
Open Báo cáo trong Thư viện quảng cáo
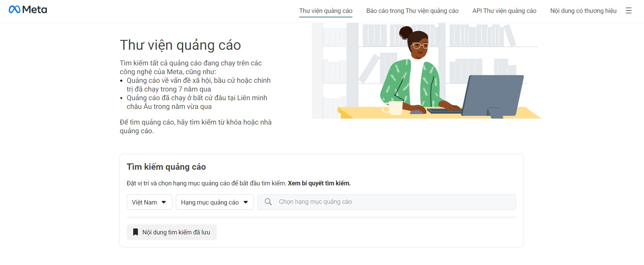412,11
